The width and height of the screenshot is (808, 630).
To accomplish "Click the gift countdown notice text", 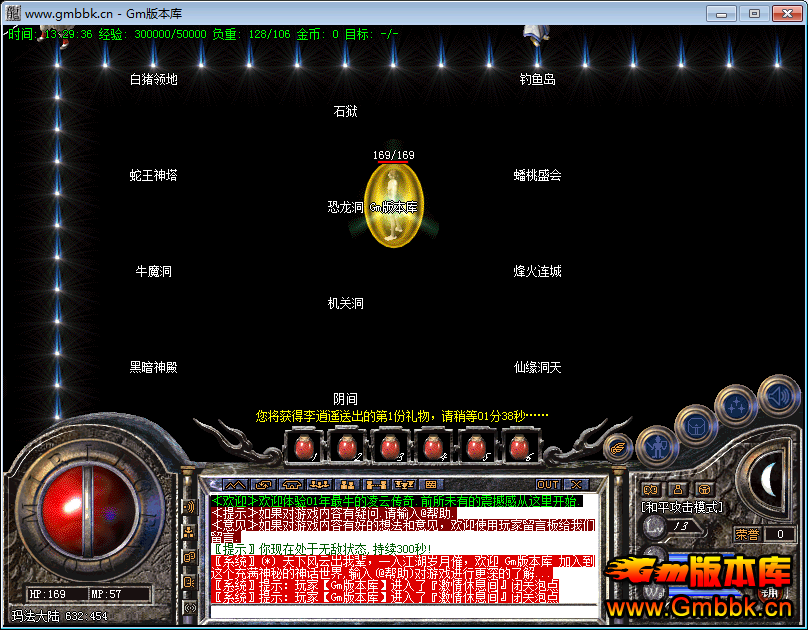I will 402,416.
